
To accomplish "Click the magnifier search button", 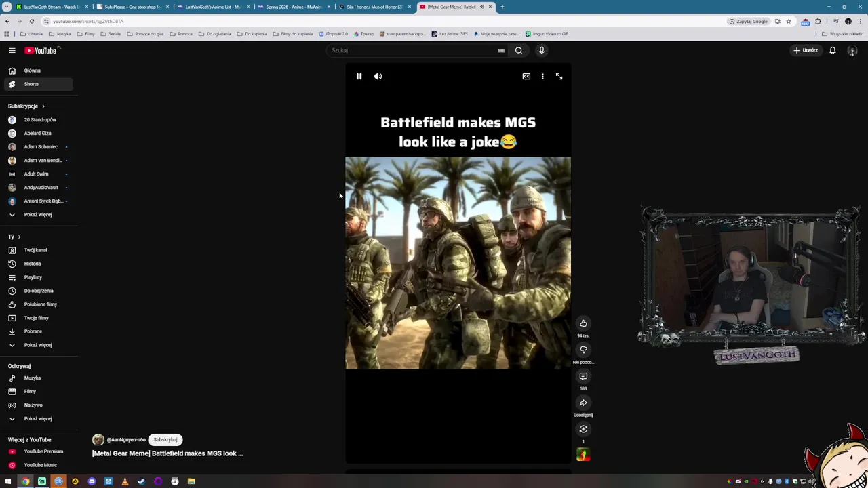I will pos(519,50).
